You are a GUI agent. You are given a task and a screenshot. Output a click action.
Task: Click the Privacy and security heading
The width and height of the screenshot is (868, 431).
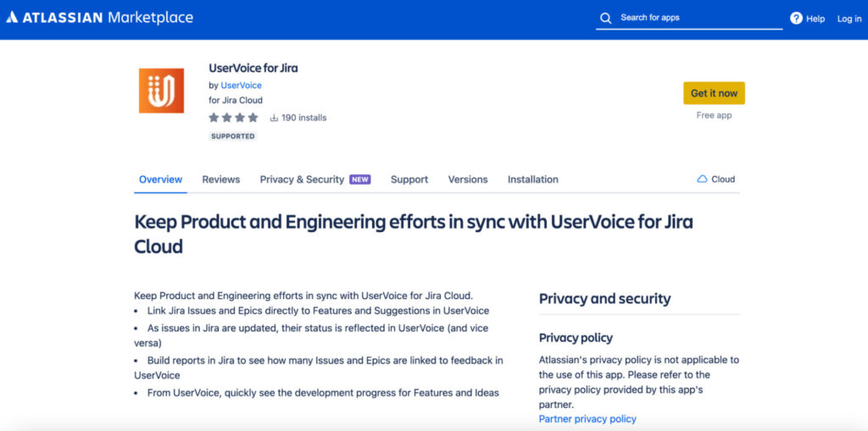coord(605,299)
